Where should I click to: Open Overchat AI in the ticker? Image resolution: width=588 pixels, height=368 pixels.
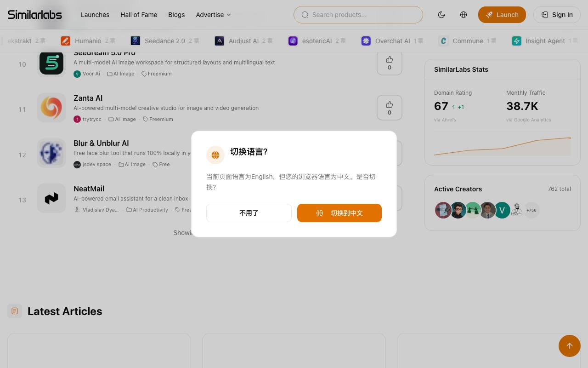click(393, 41)
